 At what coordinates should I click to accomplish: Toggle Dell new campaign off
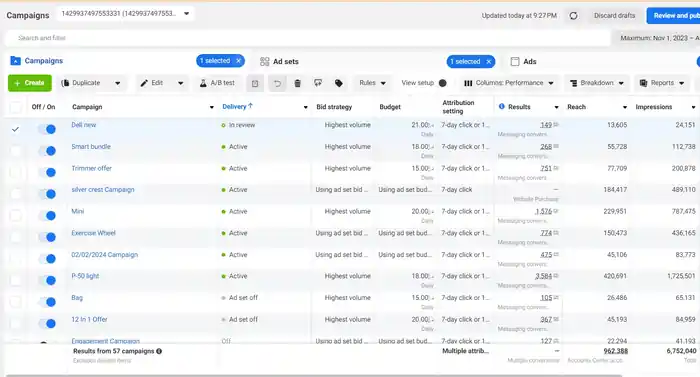[x=47, y=129]
